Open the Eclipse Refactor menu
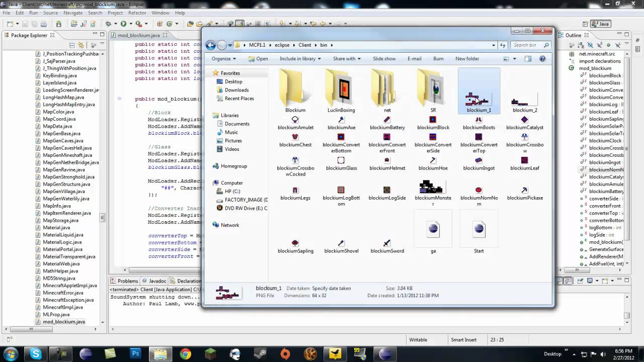644x362 pixels. pyautogui.click(x=137, y=13)
